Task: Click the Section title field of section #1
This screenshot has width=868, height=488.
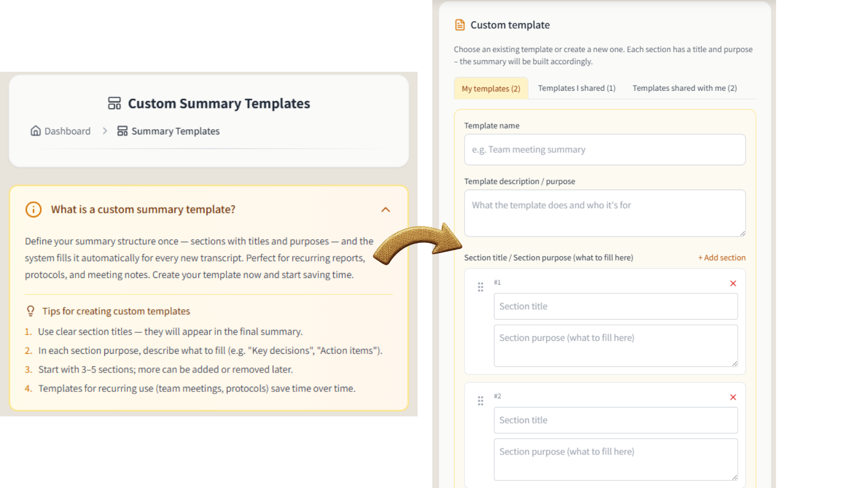Action: [615, 306]
